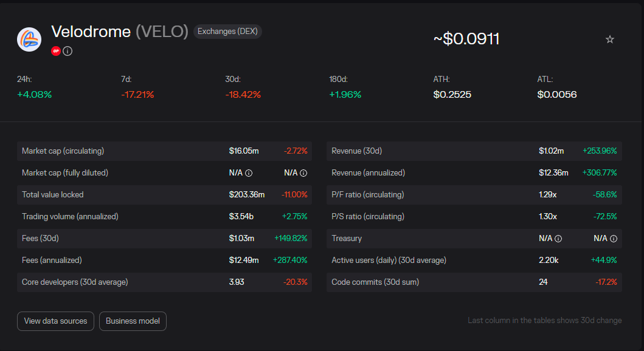
Task: Select the Market cap (fully diluted) label
Action: point(65,173)
